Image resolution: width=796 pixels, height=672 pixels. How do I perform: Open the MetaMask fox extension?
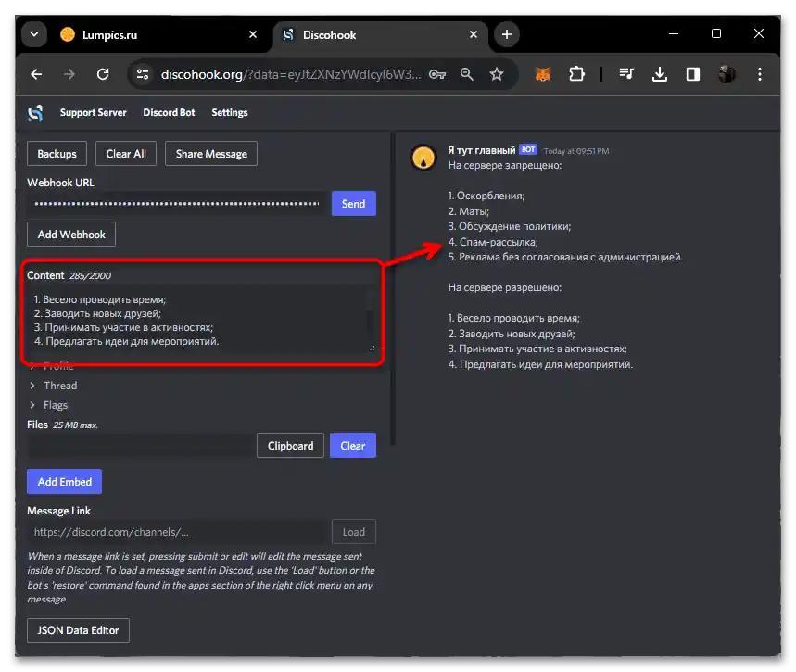(543, 75)
